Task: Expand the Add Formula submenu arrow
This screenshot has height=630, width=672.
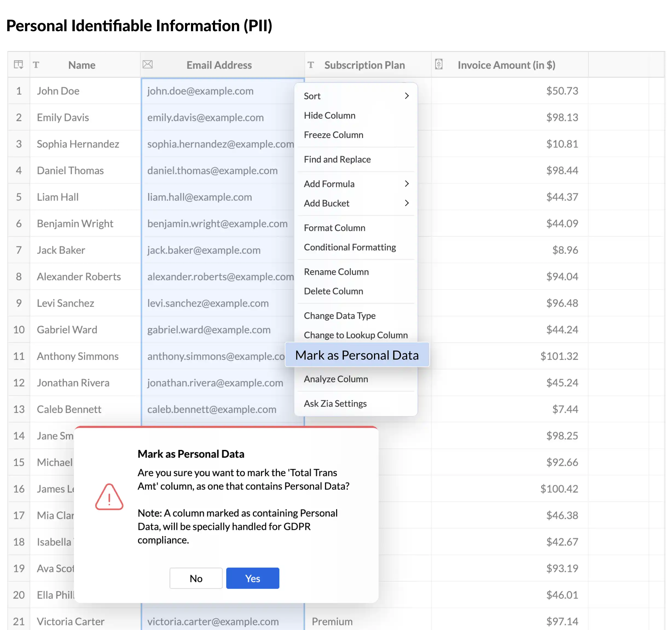Action: pos(407,184)
